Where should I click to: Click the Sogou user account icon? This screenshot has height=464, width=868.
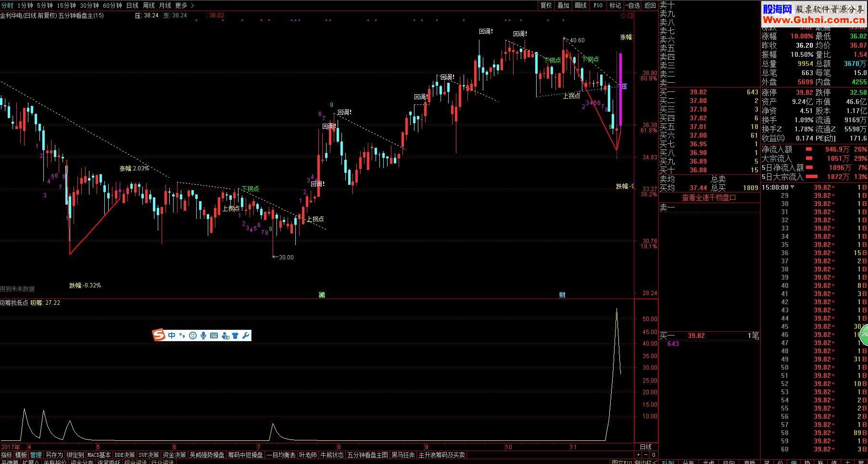[x=225, y=335]
